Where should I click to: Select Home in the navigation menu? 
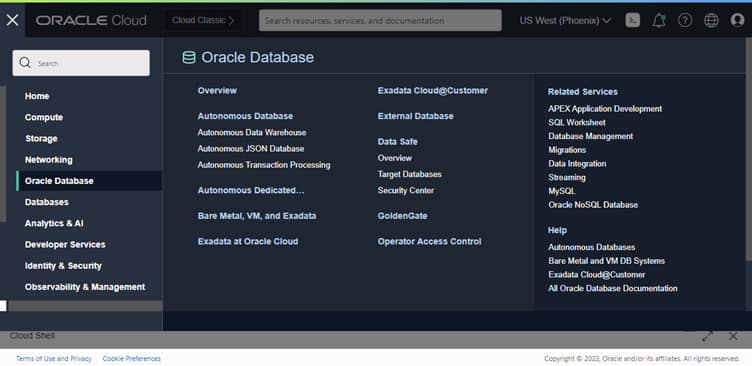(x=37, y=96)
